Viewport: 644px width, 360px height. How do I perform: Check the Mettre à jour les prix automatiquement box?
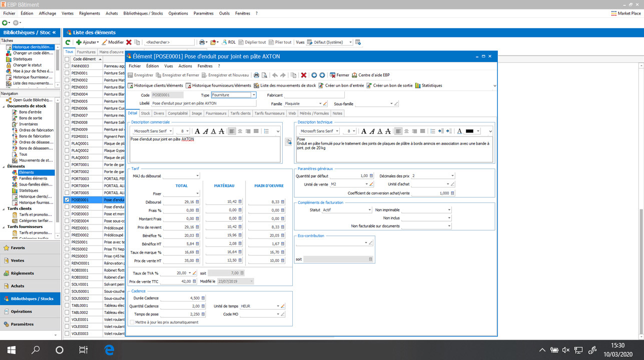click(133, 323)
